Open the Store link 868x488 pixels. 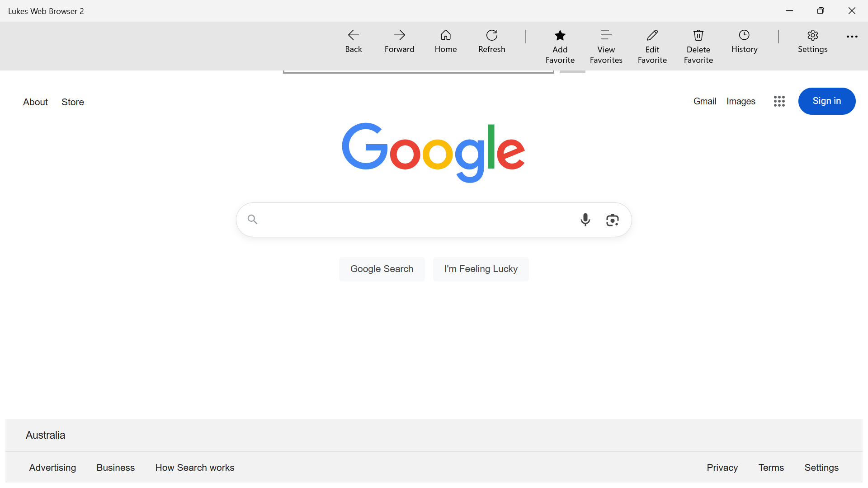[x=73, y=102]
